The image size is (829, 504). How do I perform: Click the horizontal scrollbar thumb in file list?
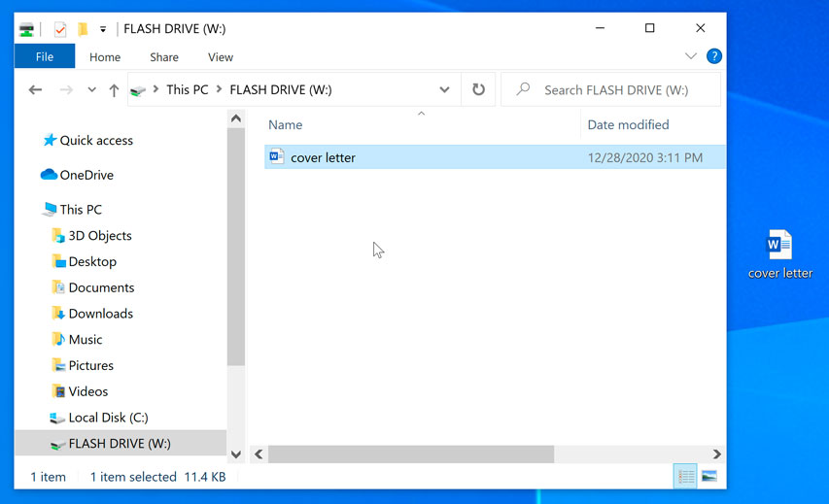(x=411, y=454)
